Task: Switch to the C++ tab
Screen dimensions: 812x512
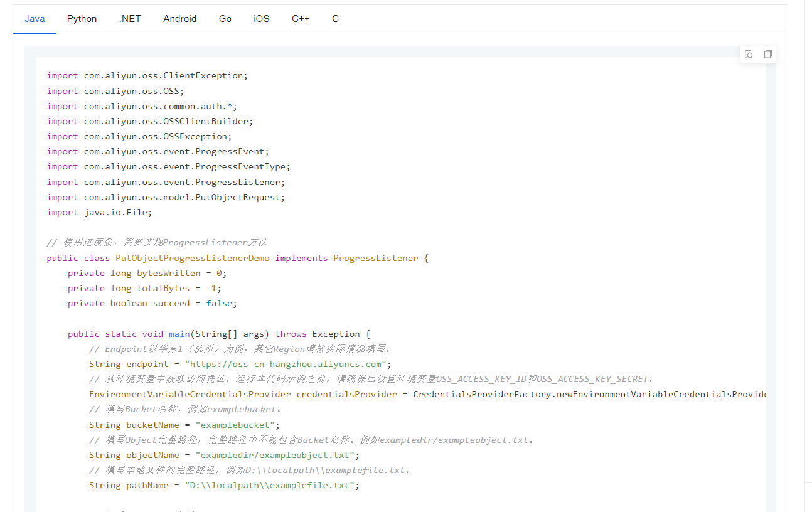Action: coord(301,19)
